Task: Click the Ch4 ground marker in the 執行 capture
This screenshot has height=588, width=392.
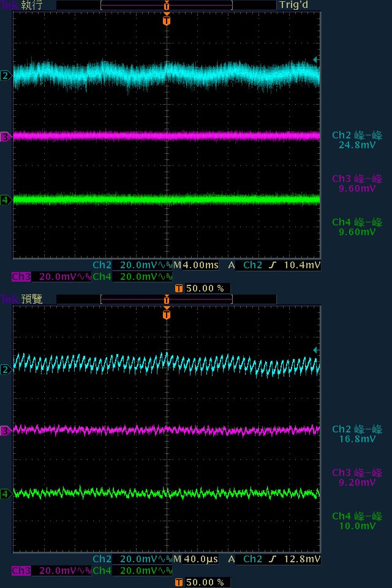Action: 6,200
